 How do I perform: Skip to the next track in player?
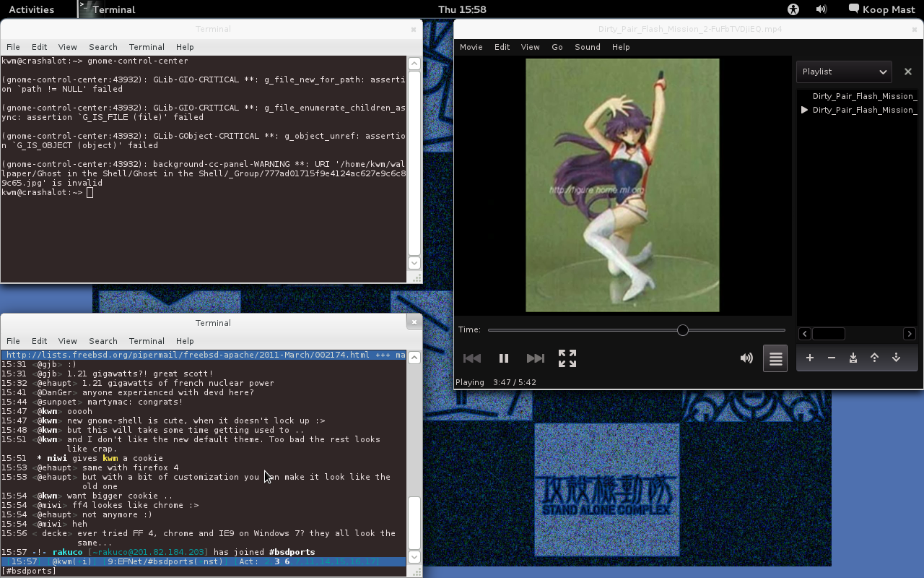(535, 358)
